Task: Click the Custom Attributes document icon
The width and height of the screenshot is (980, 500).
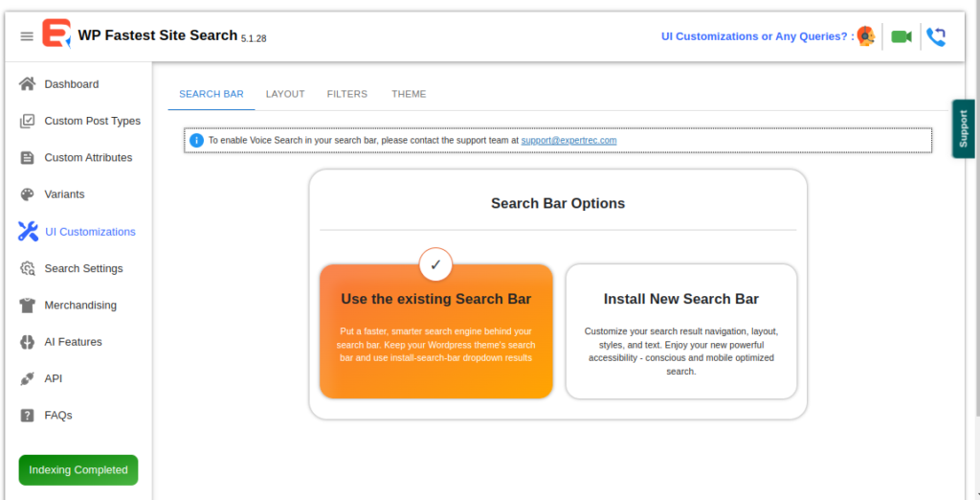Action: 27,158
